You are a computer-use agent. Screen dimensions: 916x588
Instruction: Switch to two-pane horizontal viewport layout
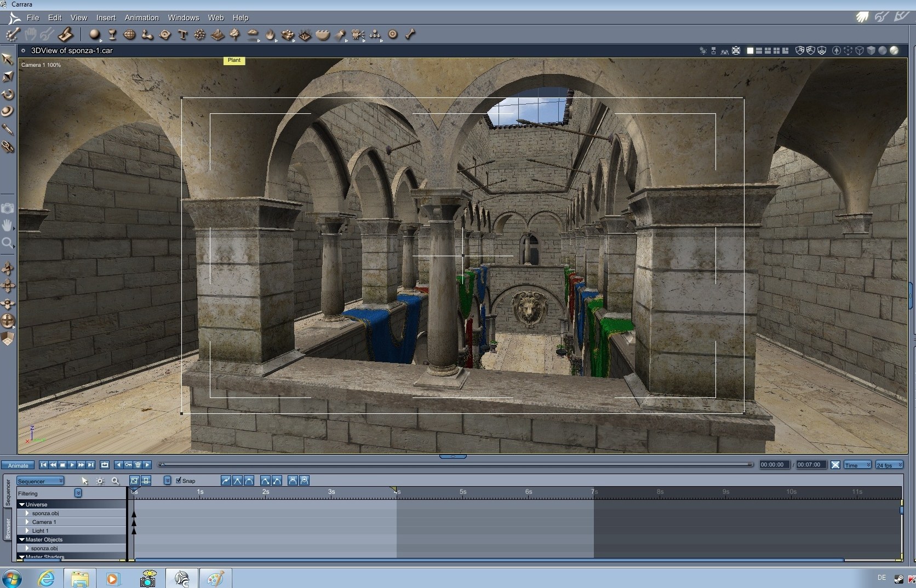pyautogui.click(x=759, y=50)
